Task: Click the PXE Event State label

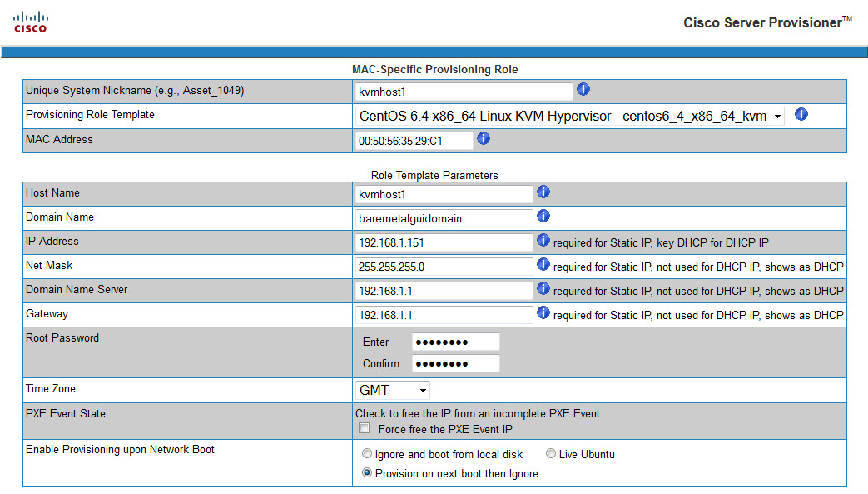Action: pos(67,413)
